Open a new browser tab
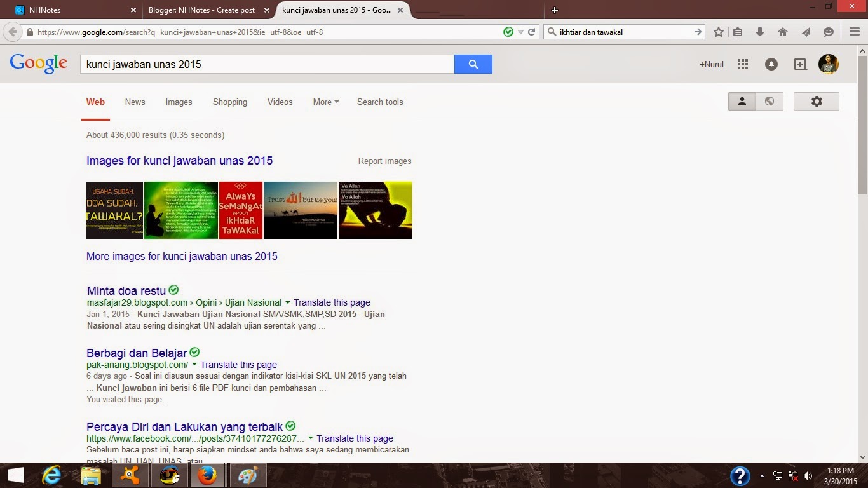This screenshot has width=868, height=488. [x=554, y=10]
